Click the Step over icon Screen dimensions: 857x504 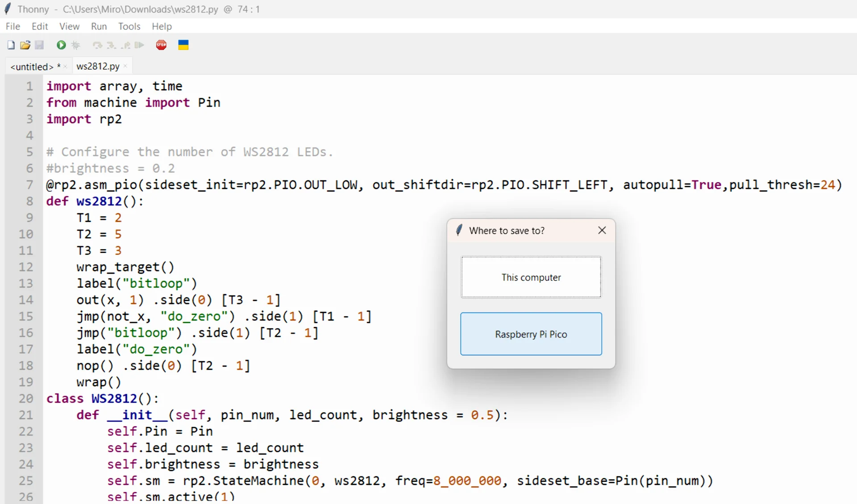(97, 45)
